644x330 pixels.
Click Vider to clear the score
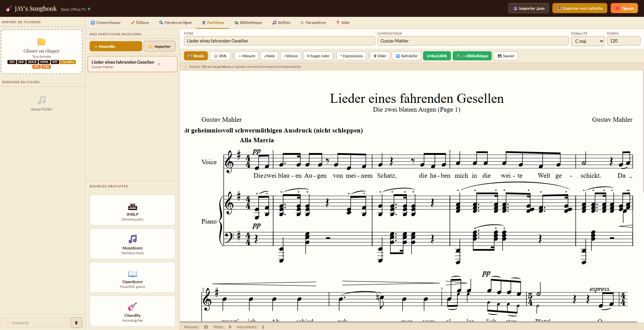[x=380, y=56]
